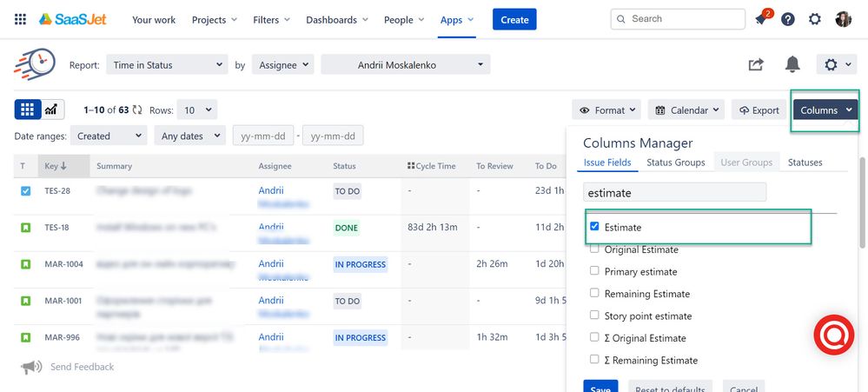Open the Format dropdown
868x392 pixels.
click(606, 110)
